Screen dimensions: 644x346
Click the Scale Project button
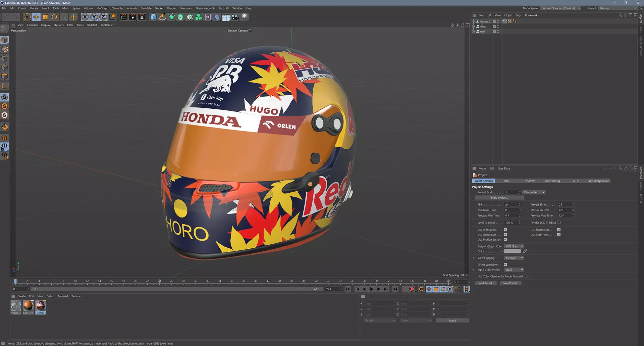pos(499,198)
